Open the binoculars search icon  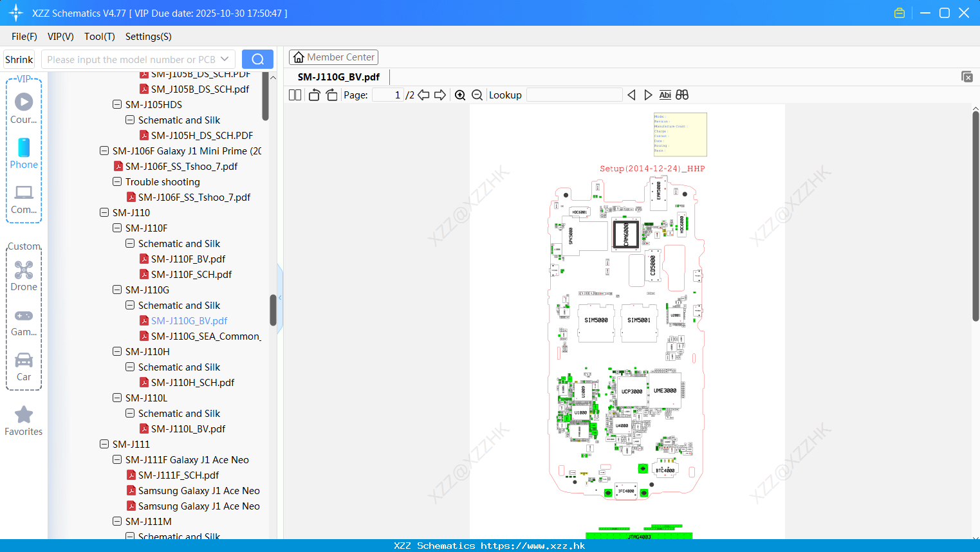[682, 95]
